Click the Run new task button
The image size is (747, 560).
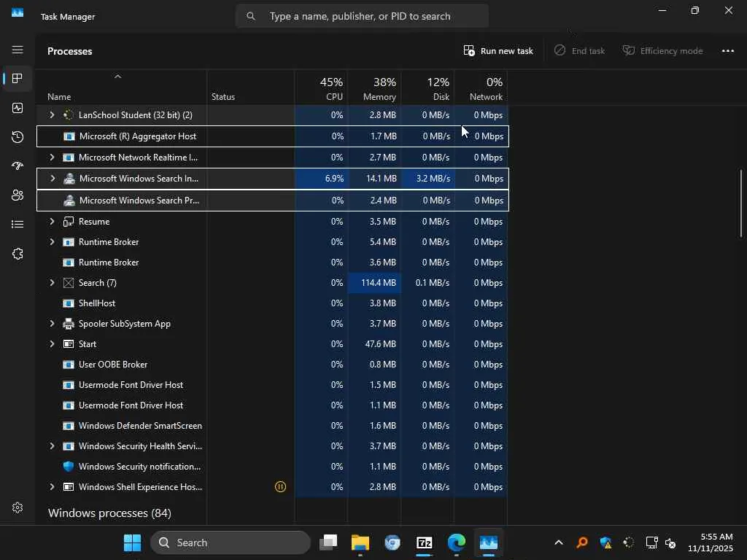(x=498, y=51)
